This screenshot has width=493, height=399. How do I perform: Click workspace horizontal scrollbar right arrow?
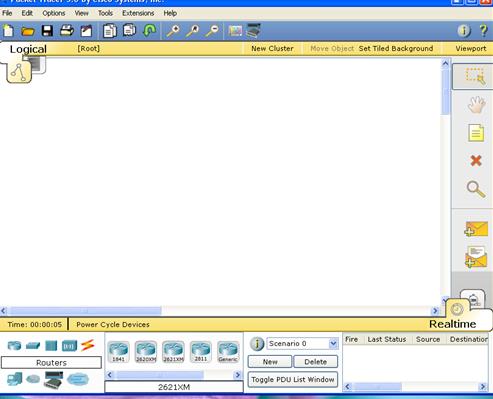point(435,311)
